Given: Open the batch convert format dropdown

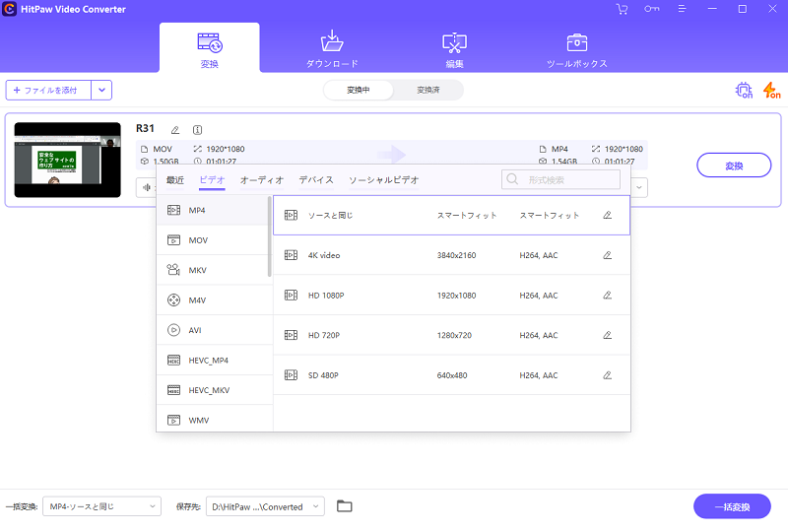Looking at the screenshot, I should click(102, 506).
